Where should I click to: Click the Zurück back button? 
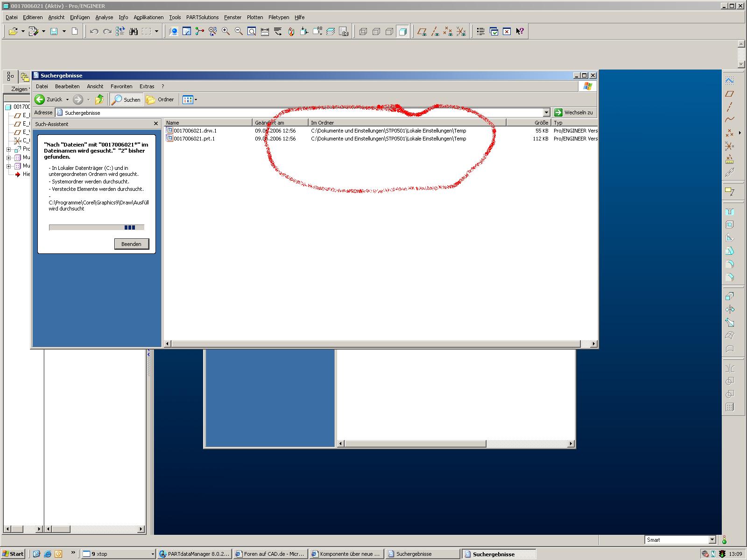click(49, 99)
